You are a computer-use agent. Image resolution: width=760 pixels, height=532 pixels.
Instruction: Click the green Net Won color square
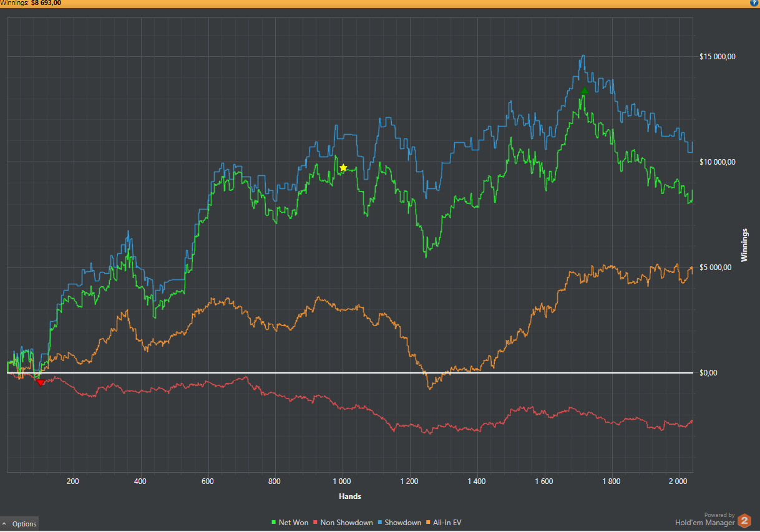(x=274, y=523)
